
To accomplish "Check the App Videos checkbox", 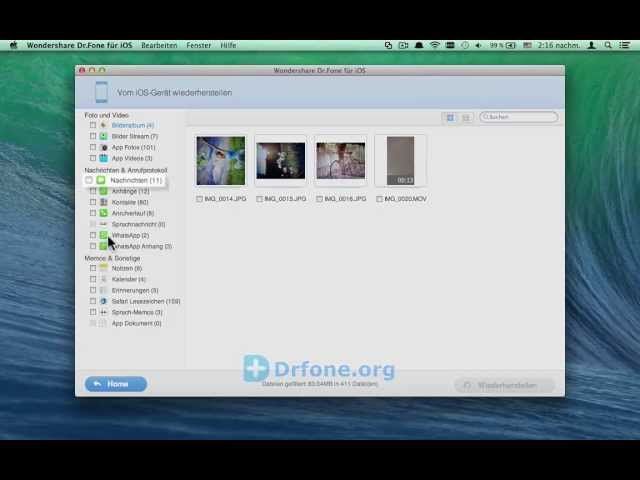I will (93, 158).
